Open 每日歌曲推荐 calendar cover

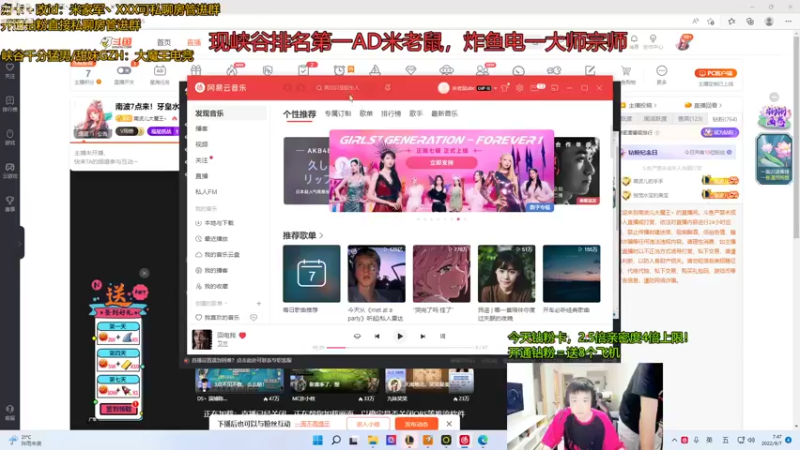312,273
